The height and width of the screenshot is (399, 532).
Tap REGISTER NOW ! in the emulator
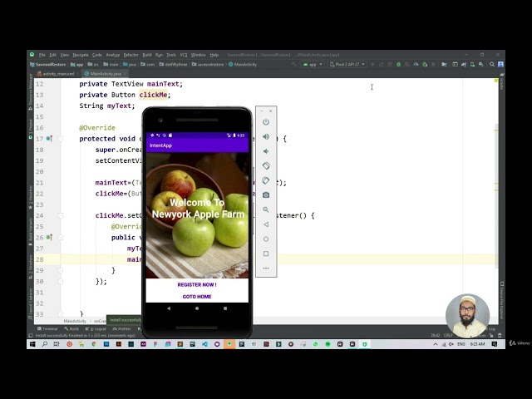tap(197, 284)
